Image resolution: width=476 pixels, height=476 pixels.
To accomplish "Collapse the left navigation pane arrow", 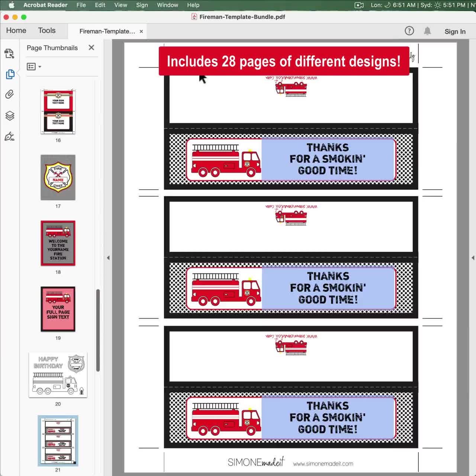I will 108,258.
